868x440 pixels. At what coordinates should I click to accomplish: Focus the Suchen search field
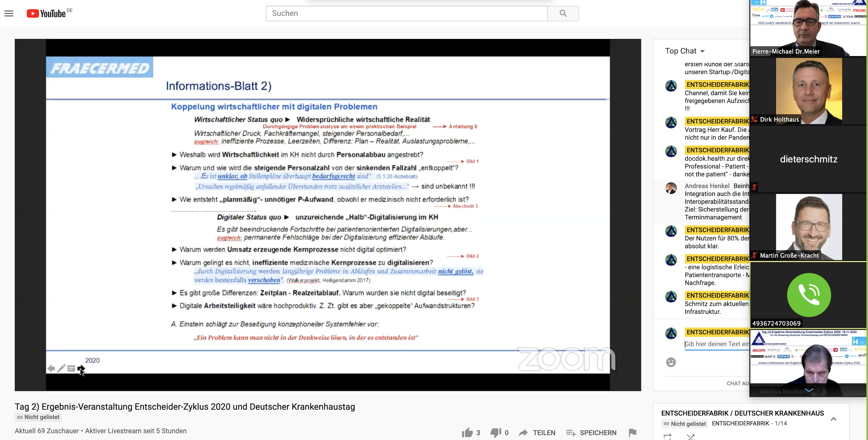[406, 14]
